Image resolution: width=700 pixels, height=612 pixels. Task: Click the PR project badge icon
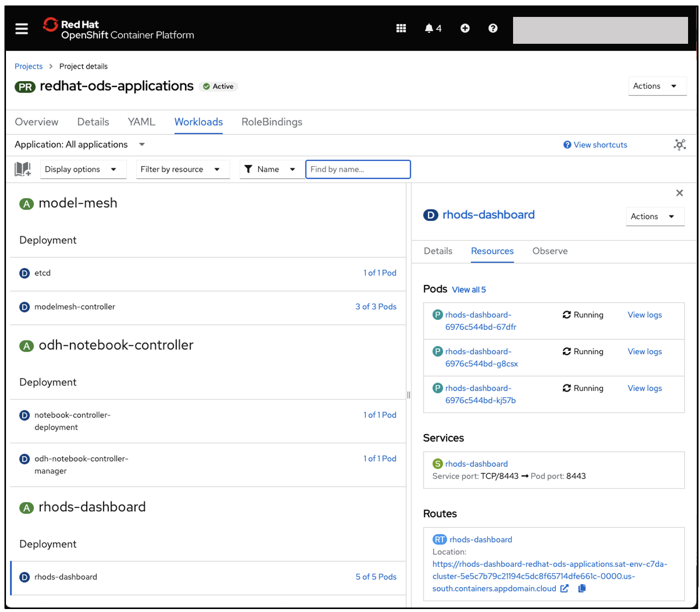[x=25, y=87]
